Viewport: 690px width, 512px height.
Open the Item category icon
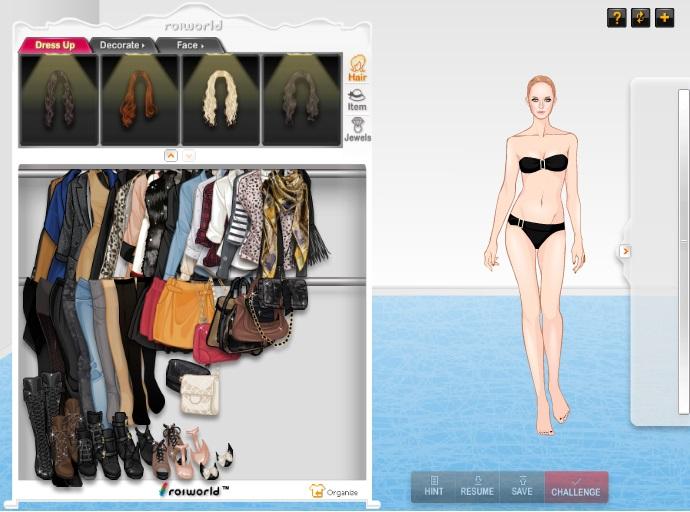click(357, 99)
